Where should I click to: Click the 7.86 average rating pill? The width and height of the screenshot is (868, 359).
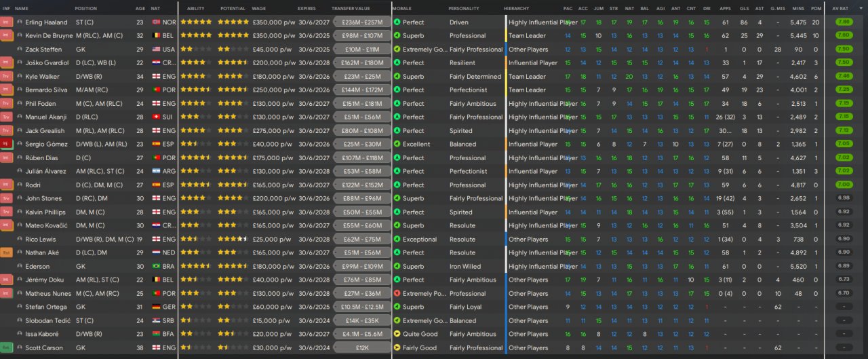click(x=844, y=22)
